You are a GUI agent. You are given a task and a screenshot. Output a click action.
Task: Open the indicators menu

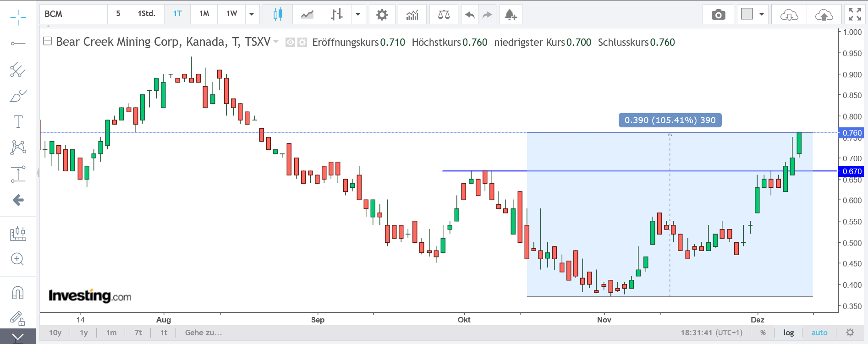click(x=412, y=15)
